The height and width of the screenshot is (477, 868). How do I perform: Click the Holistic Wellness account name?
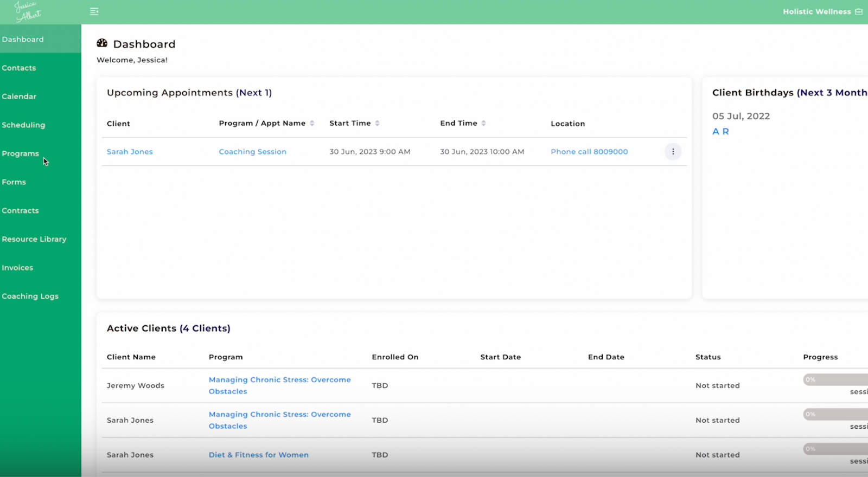point(817,11)
